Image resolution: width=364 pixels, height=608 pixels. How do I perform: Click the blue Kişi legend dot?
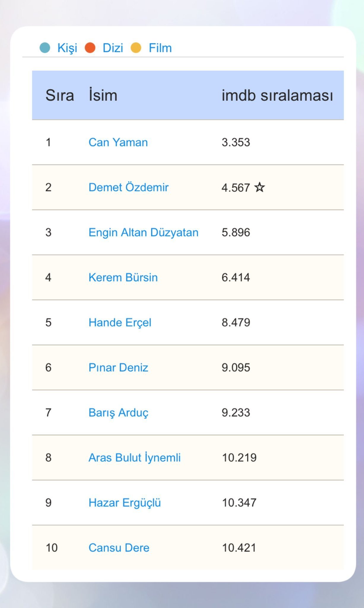pos(45,48)
